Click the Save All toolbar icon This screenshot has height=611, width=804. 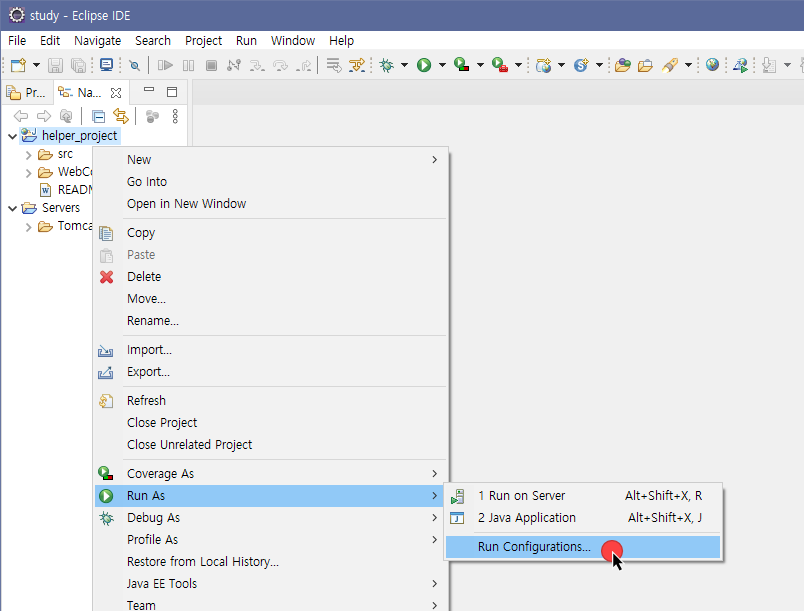[78, 65]
